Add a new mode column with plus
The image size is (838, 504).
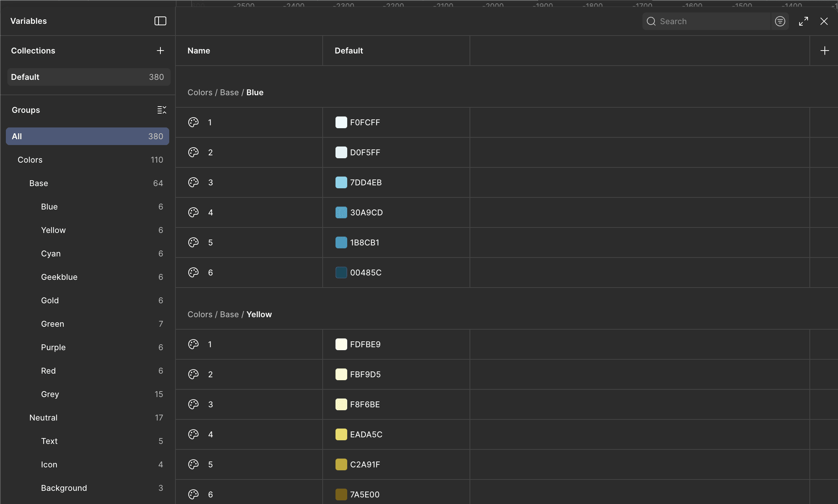point(824,51)
